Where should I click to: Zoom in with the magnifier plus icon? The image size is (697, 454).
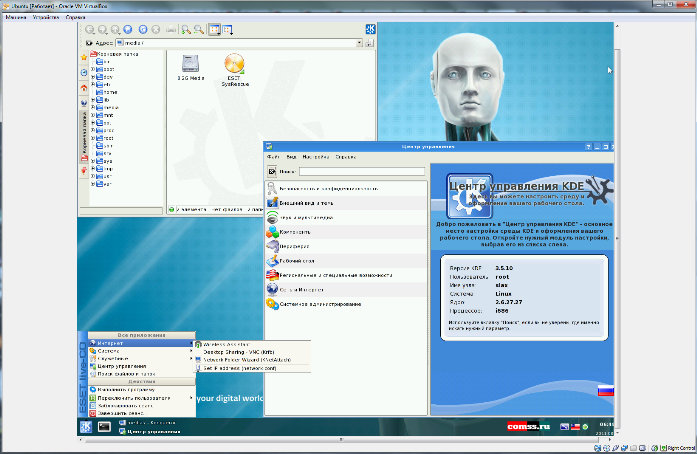click(x=186, y=29)
